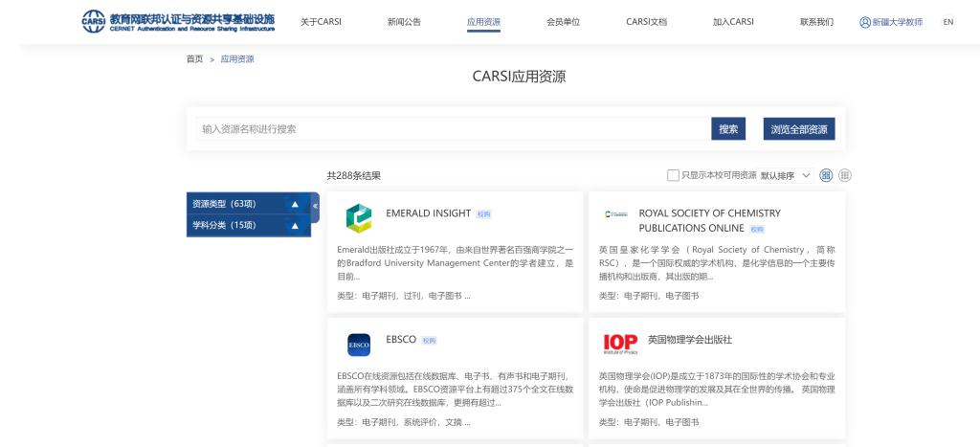Image resolution: width=980 pixels, height=447 pixels.
Task: Switch to list table view
Action: [845, 175]
